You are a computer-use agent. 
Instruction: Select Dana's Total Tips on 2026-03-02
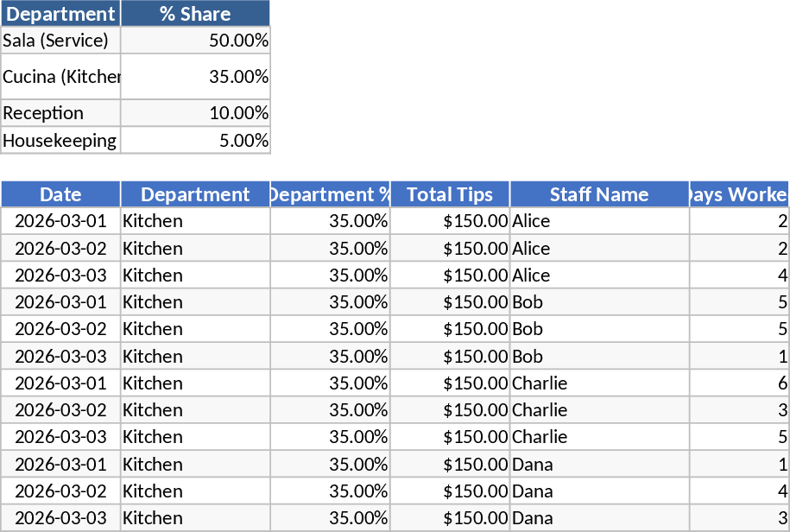click(450, 491)
